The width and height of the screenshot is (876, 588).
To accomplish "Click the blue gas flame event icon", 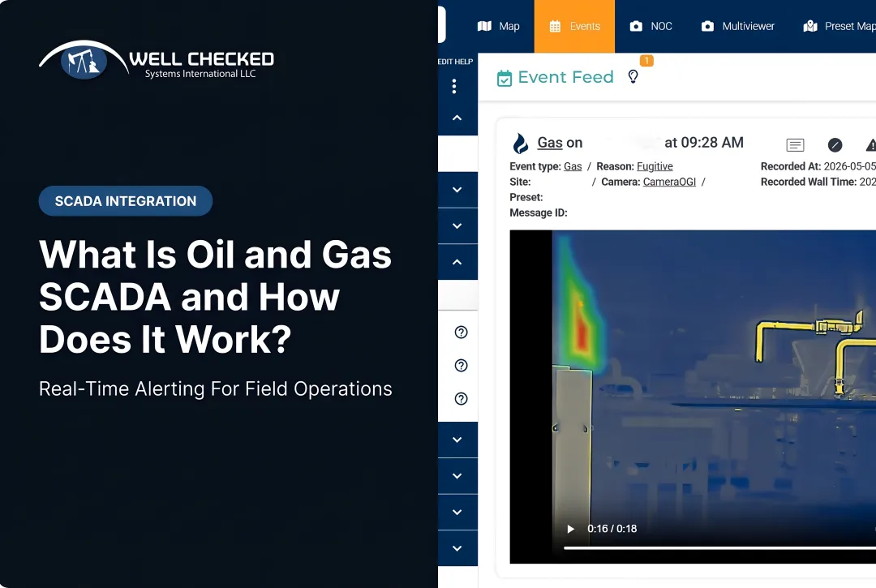I will point(521,144).
